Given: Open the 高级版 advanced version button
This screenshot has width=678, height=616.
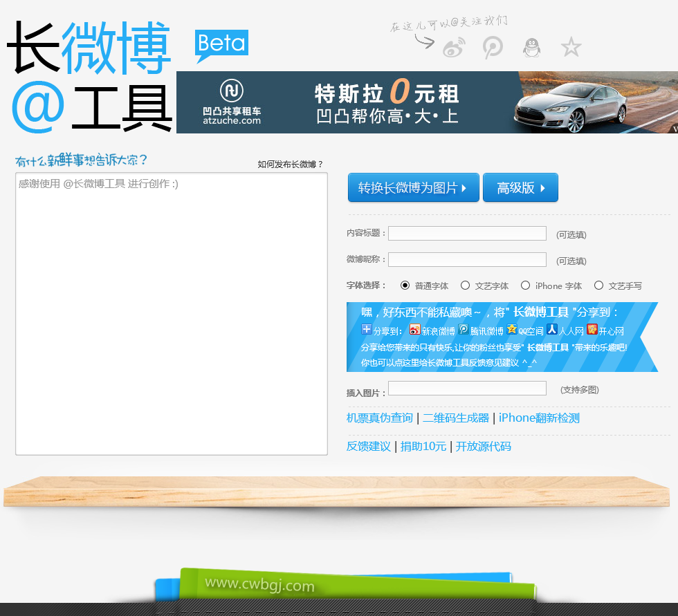Looking at the screenshot, I should click(x=520, y=187).
